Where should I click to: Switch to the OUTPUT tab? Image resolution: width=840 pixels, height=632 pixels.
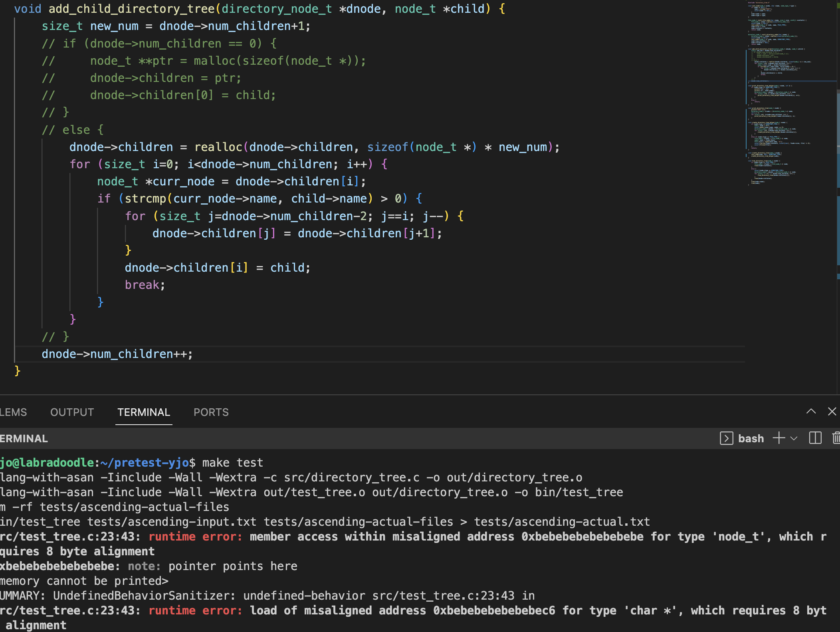tap(72, 412)
